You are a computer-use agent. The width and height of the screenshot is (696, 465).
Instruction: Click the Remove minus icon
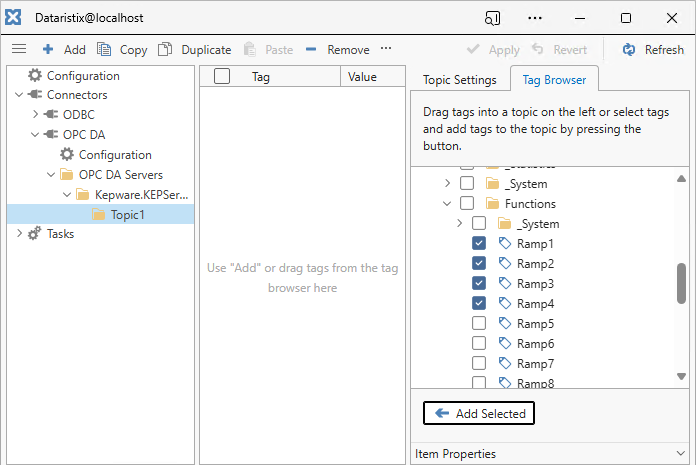click(311, 50)
